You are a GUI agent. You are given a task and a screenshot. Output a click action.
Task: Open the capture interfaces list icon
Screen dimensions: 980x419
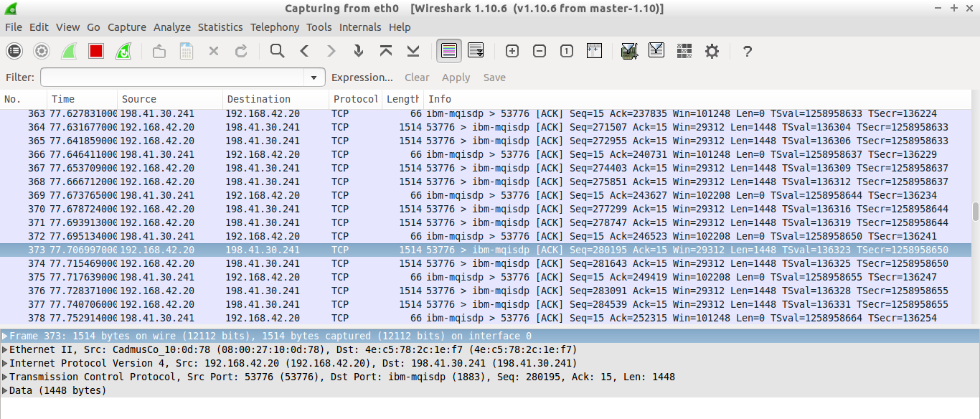click(x=14, y=51)
